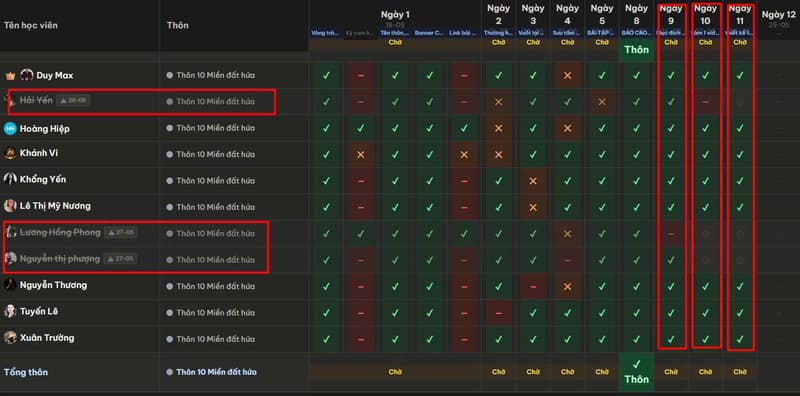
Task: Select Nguyễn Thương's dash under Ngày 3
Action: click(x=533, y=287)
